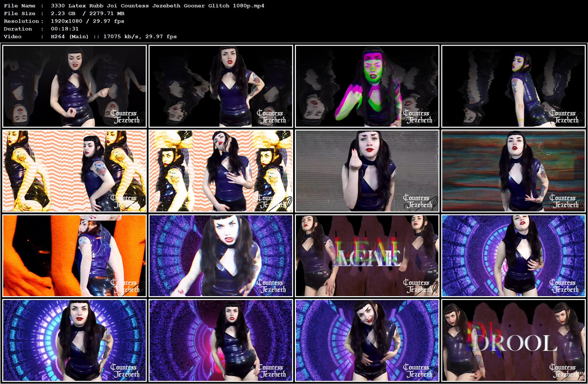Open the thumbnail showing the word DROOL
Screen dimensions: 588x384
pyautogui.click(x=514, y=340)
